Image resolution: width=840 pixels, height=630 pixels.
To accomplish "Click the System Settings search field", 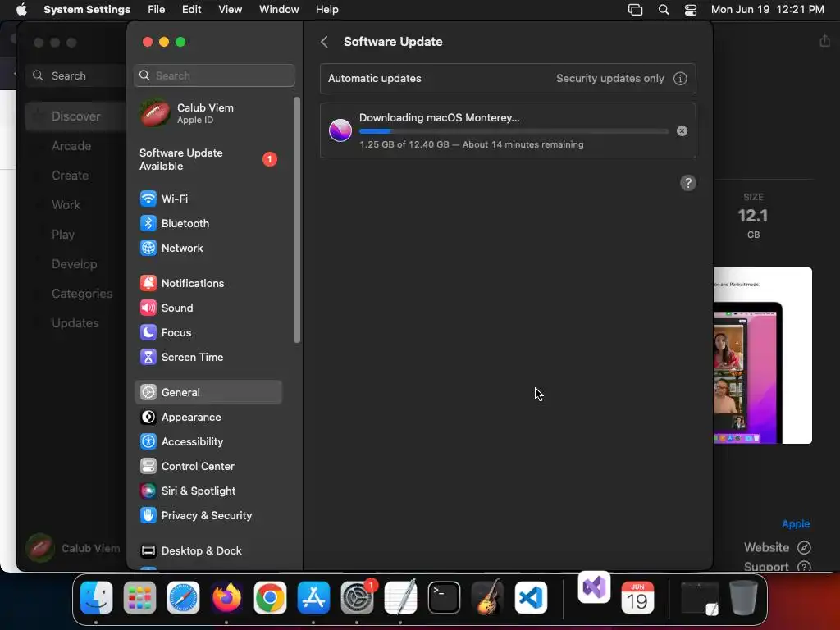I will tap(214, 75).
